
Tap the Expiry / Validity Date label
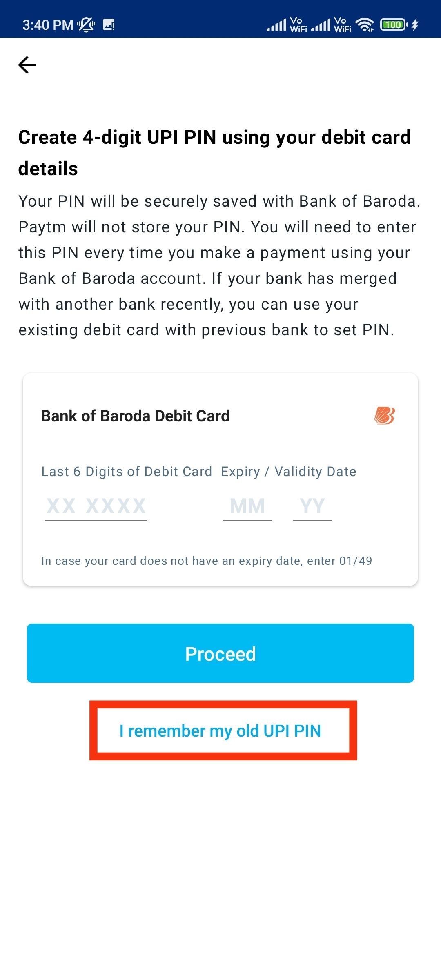pos(289,472)
